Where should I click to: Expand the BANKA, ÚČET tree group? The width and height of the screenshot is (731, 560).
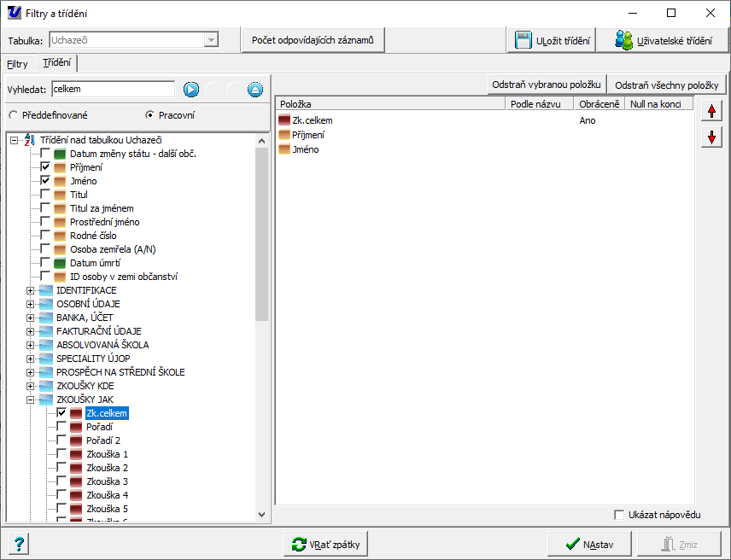point(31,318)
